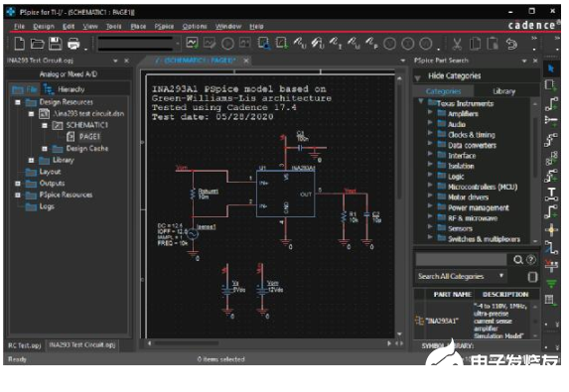Click Hide Categories button

pos(455,76)
